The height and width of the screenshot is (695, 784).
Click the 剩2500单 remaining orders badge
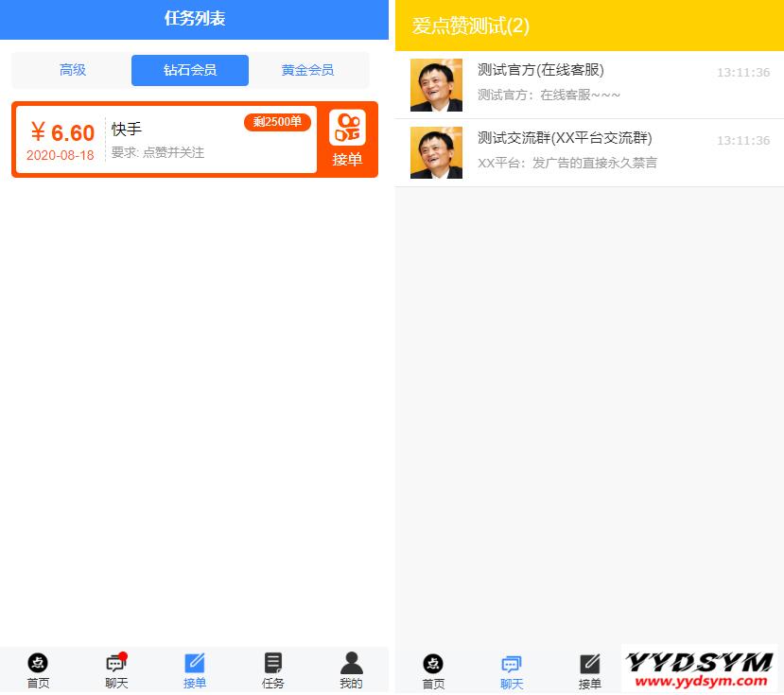tap(277, 122)
